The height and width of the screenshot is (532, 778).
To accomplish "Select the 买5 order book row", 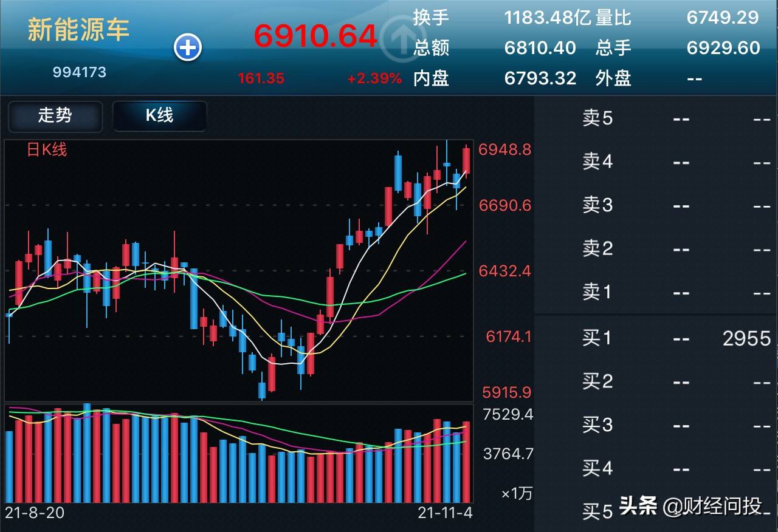I will click(x=656, y=511).
